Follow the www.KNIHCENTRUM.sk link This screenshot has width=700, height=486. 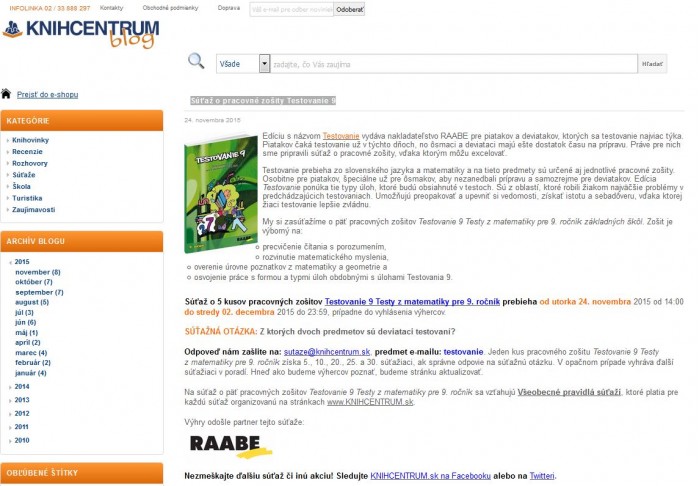coord(370,402)
